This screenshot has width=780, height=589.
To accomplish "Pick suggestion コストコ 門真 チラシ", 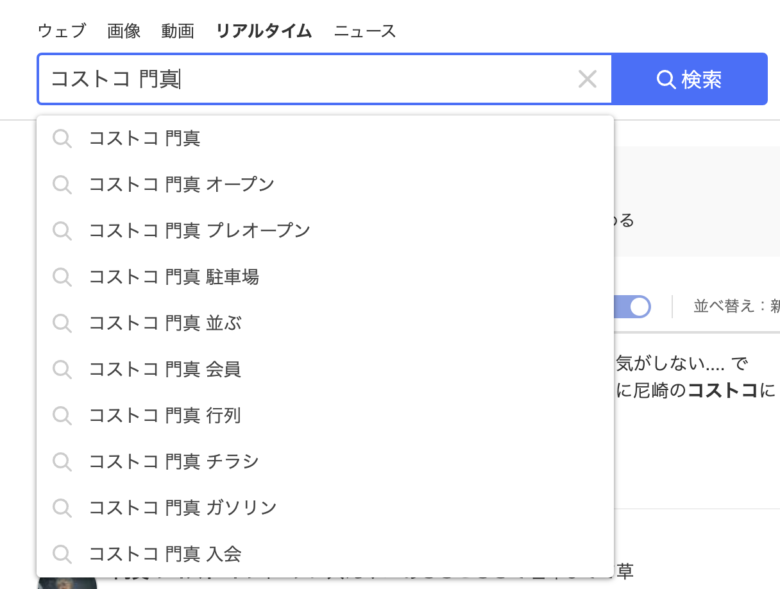I will click(x=325, y=462).
